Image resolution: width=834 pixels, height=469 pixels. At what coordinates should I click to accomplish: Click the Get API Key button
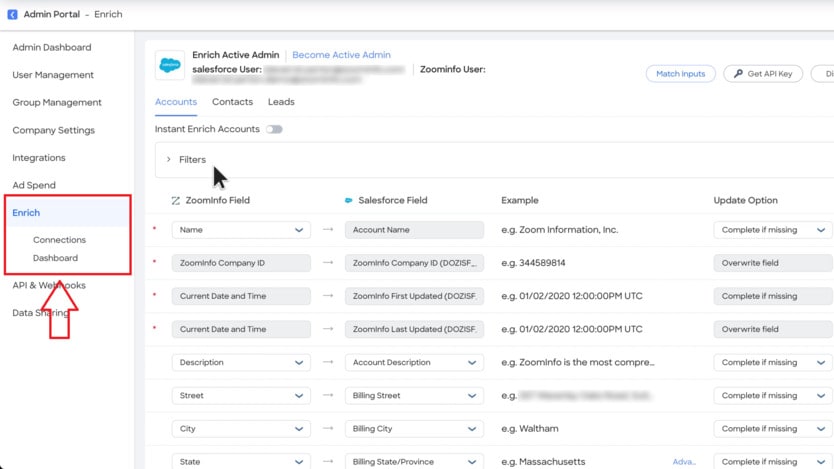tap(763, 74)
